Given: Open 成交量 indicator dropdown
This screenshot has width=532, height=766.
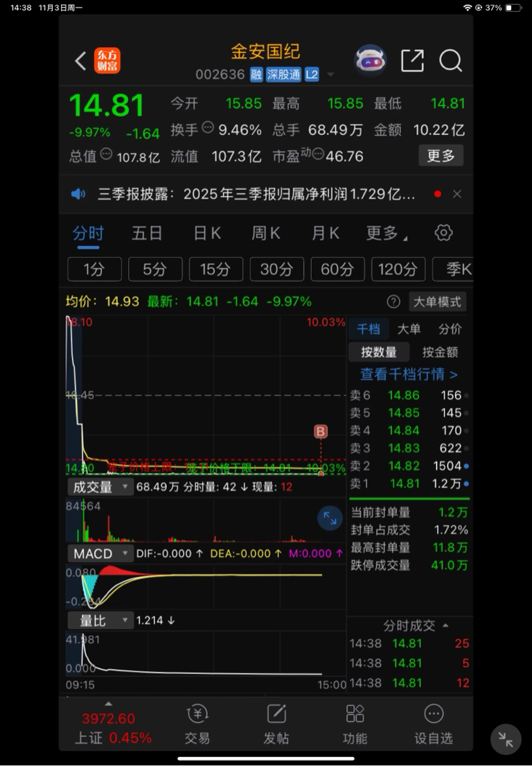Looking at the screenshot, I should click(100, 487).
